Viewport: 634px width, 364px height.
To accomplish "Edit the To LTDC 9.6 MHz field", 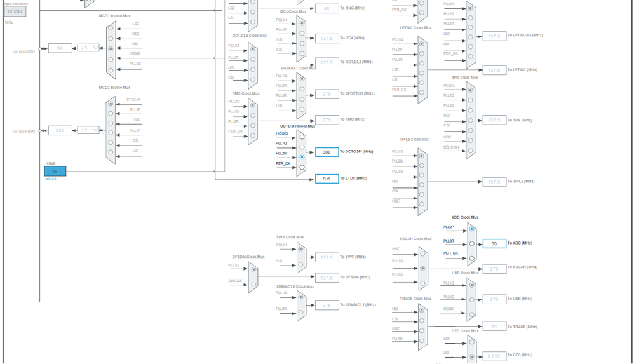I will (327, 179).
